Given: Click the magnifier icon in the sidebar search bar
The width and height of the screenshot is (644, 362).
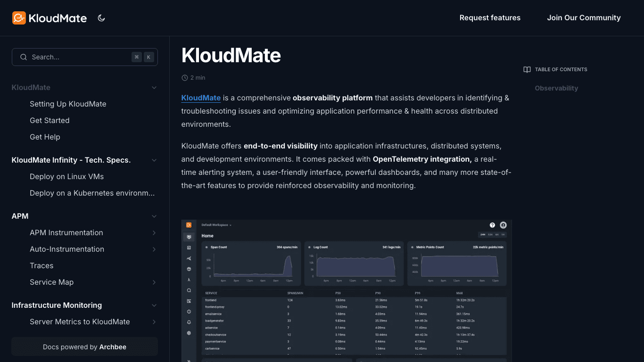Looking at the screenshot, I should (x=24, y=57).
